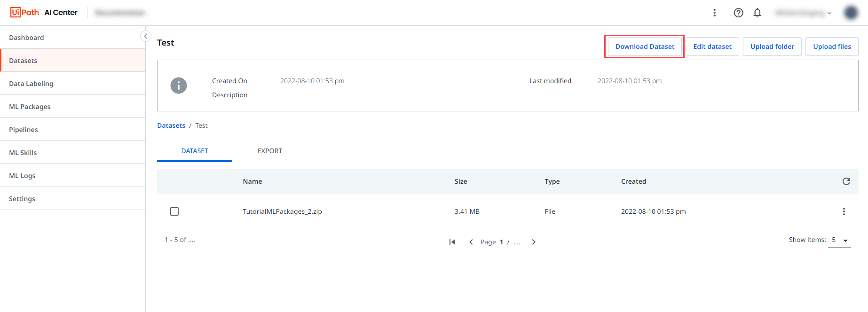Image resolution: width=868 pixels, height=312 pixels.
Task: Click the Name column header
Action: coord(253,181)
